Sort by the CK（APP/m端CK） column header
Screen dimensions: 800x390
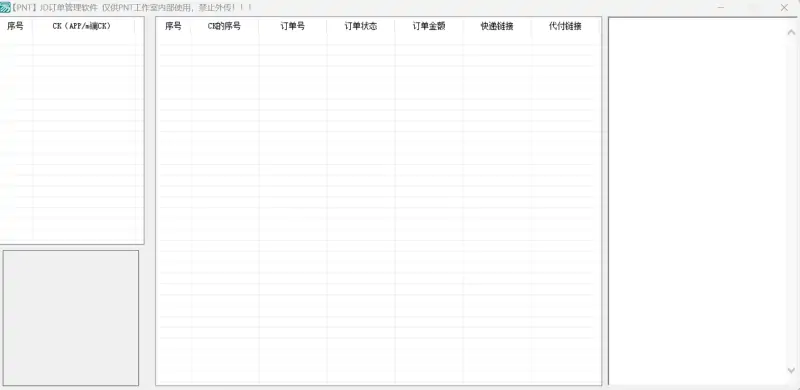tap(84, 26)
